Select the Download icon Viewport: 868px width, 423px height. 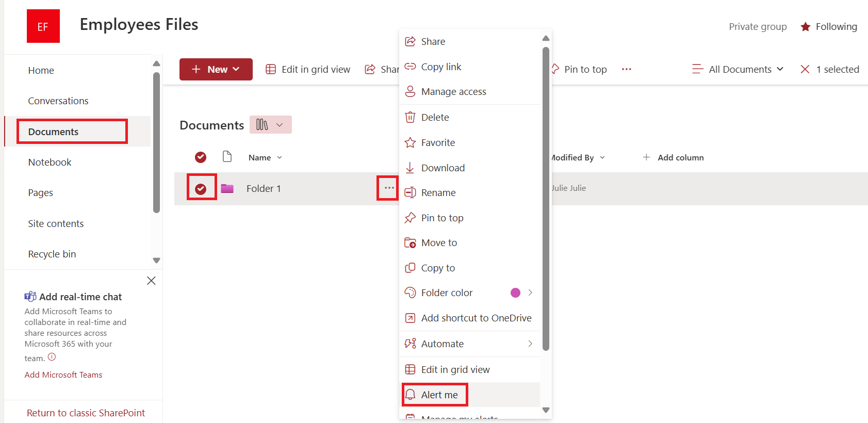tap(410, 168)
